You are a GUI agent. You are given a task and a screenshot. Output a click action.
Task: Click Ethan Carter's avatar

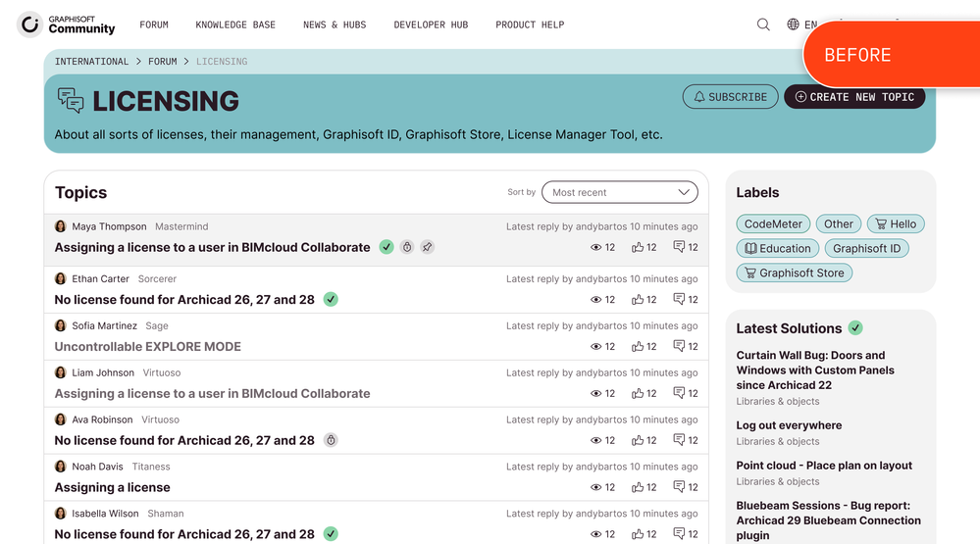(x=61, y=278)
